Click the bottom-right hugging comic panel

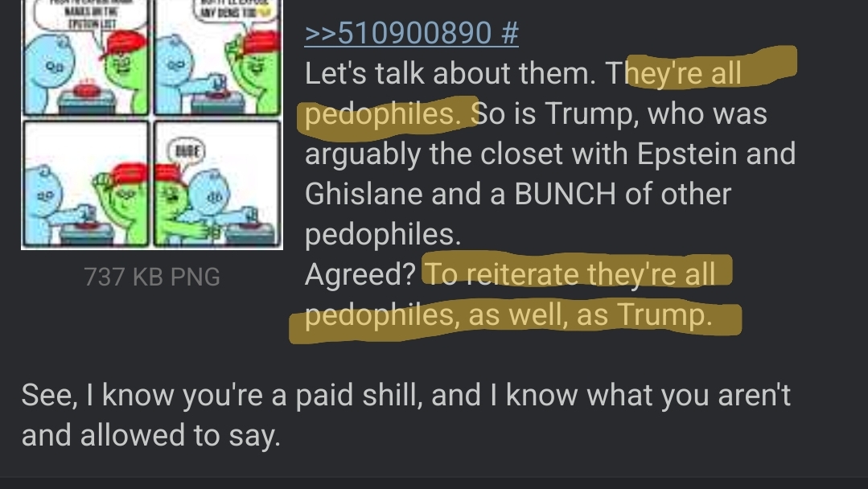pyautogui.click(x=217, y=183)
